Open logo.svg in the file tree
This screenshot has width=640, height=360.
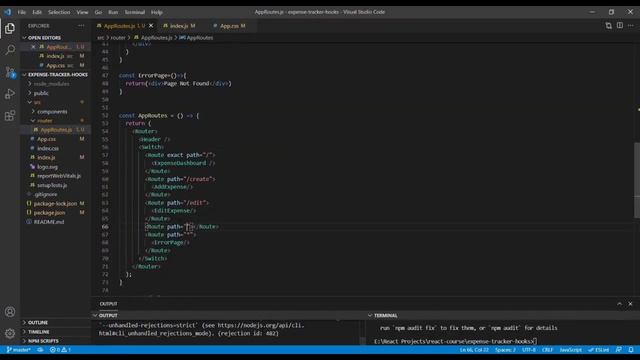tap(47, 167)
